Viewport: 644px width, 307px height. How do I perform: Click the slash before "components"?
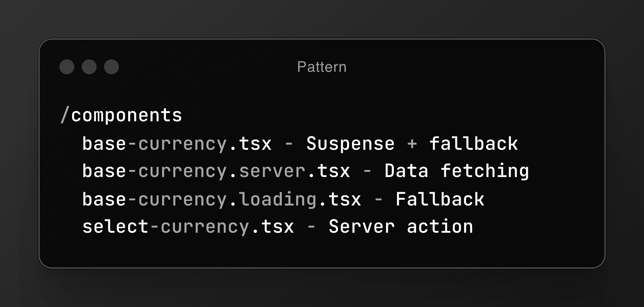[x=64, y=115]
